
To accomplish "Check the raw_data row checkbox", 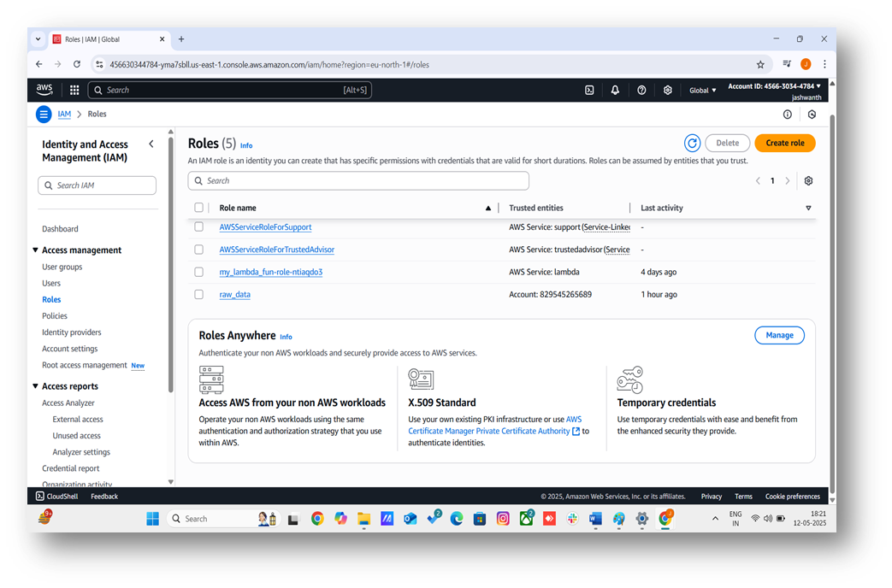I will [x=198, y=295].
